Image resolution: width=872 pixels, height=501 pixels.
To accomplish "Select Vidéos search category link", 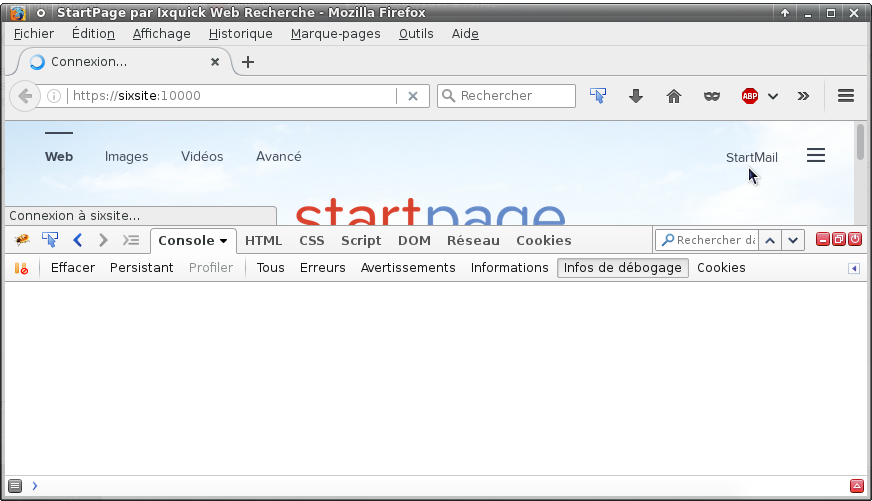I will (x=202, y=156).
